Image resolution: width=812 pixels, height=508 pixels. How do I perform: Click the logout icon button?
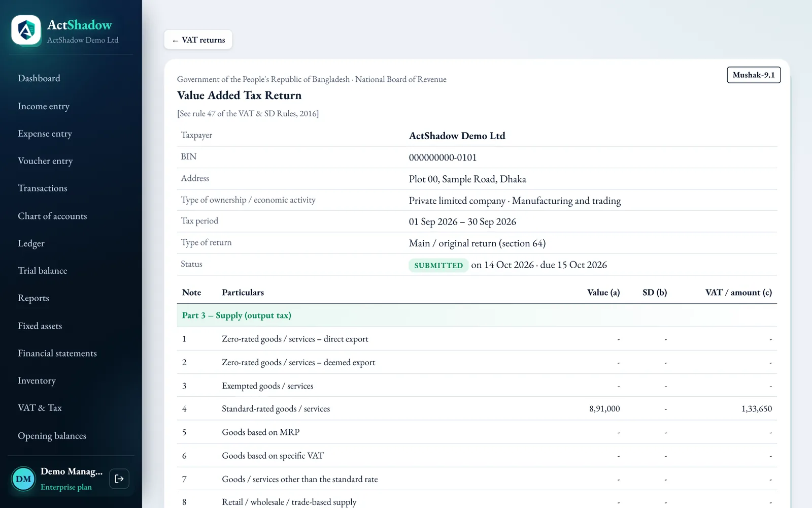[x=119, y=479]
